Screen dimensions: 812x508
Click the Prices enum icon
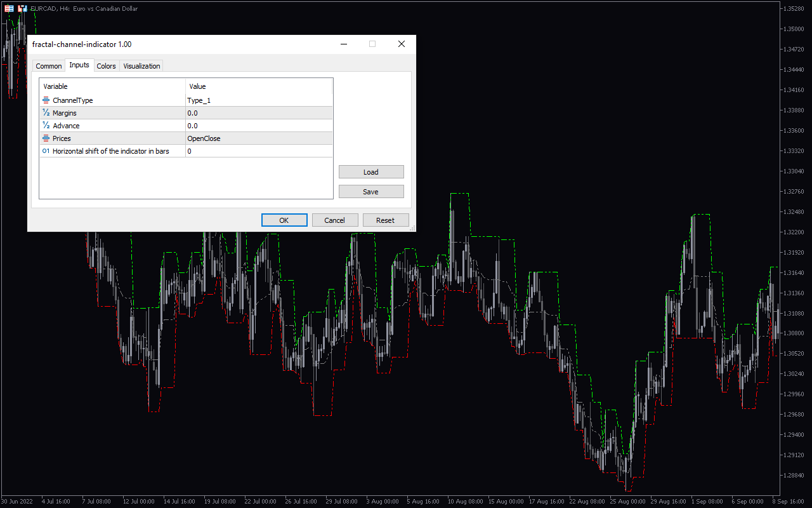(46, 138)
